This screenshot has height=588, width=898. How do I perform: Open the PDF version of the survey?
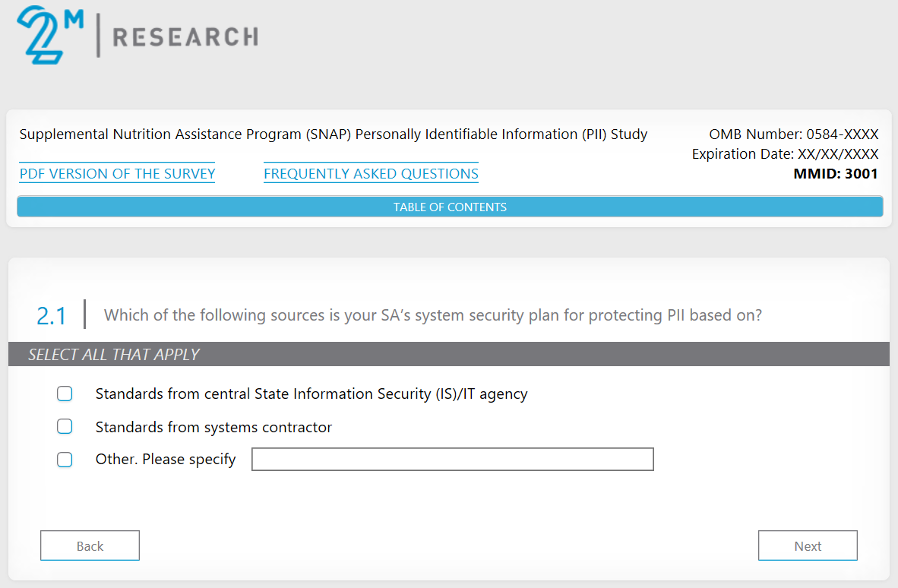tap(117, 174)
